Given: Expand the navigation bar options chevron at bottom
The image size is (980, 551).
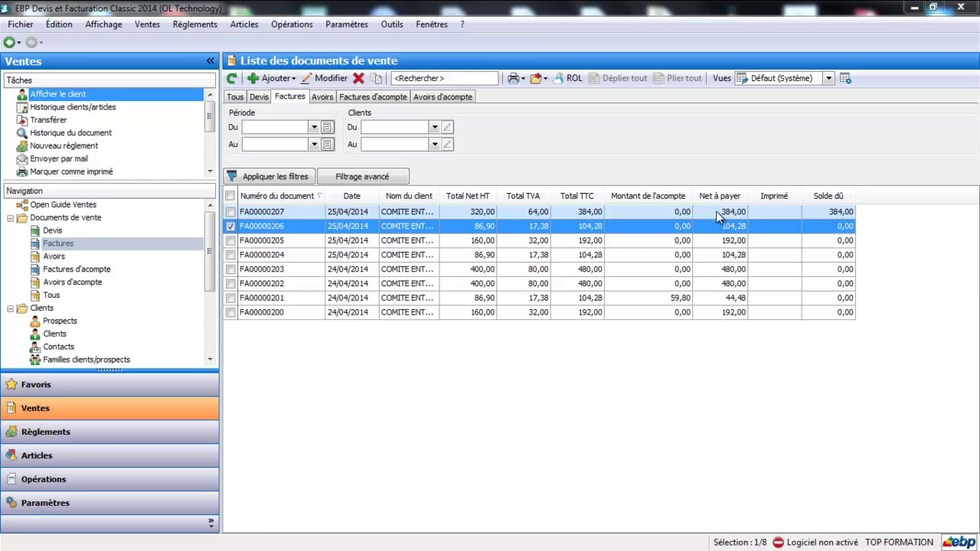Looking at the screenshot, I should (211, 523).
